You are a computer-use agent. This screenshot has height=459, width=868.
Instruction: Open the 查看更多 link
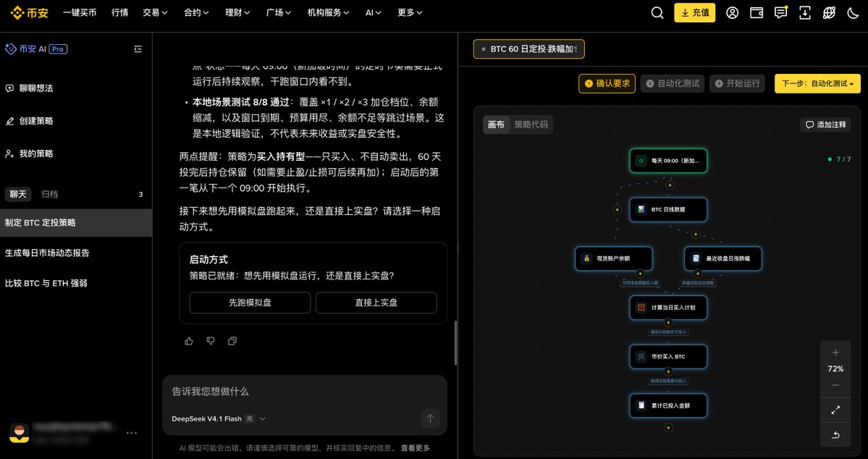click(x=416, y=448)
